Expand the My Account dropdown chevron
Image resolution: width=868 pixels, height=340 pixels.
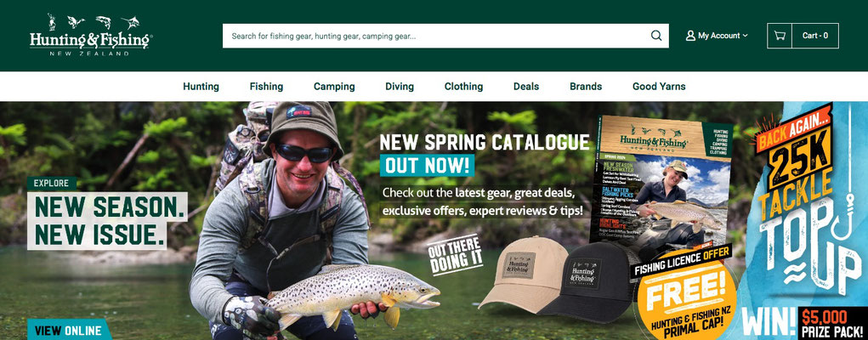click(745, 36)
